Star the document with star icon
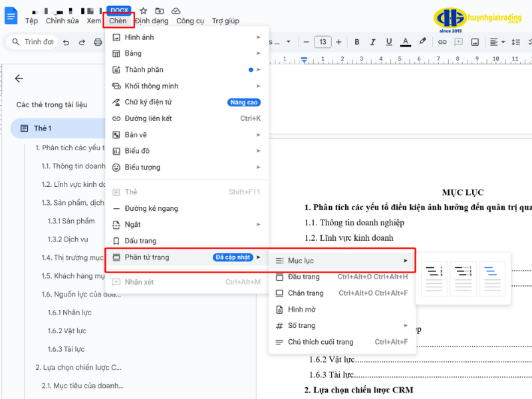This screenshot has height=399, width=532. coord(143,11)
